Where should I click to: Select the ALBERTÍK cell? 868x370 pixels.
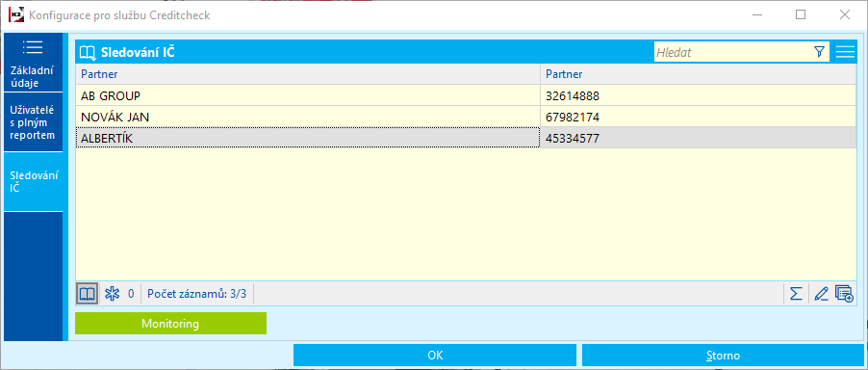click(308, 139)
